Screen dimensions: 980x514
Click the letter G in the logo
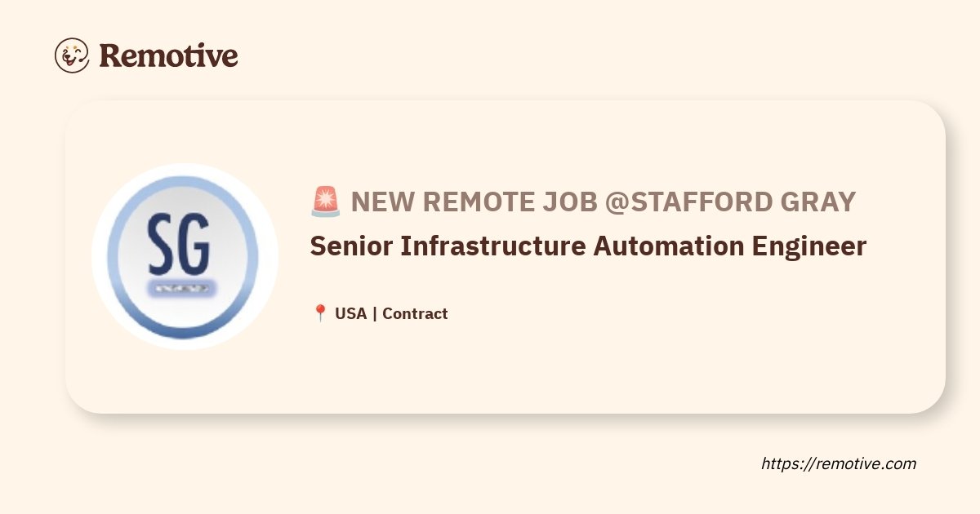point(194,245)
